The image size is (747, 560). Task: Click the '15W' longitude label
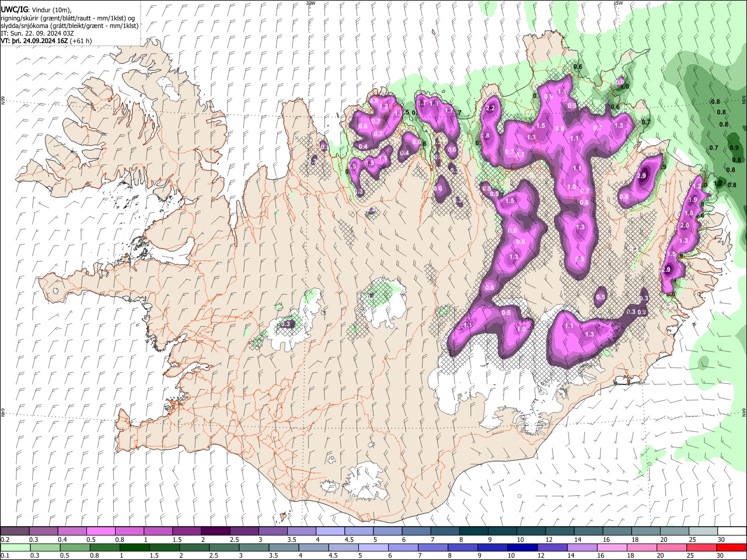[618, 3]
